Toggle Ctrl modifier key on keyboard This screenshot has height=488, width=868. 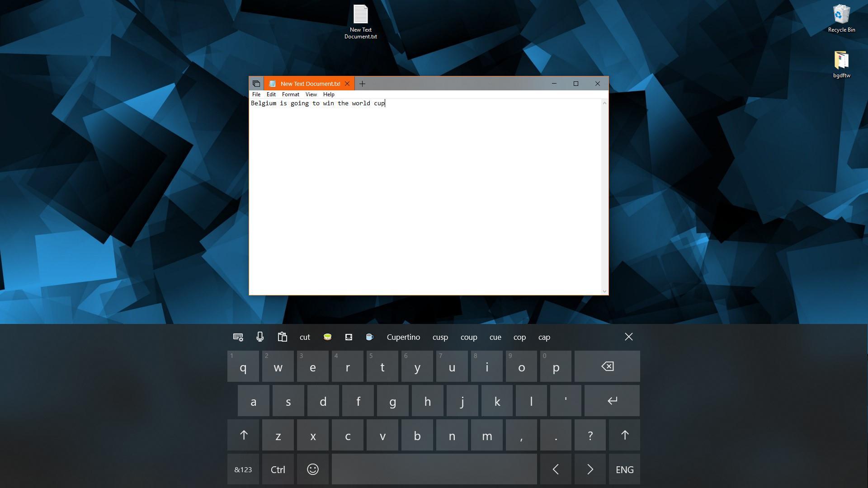[278, 469]
